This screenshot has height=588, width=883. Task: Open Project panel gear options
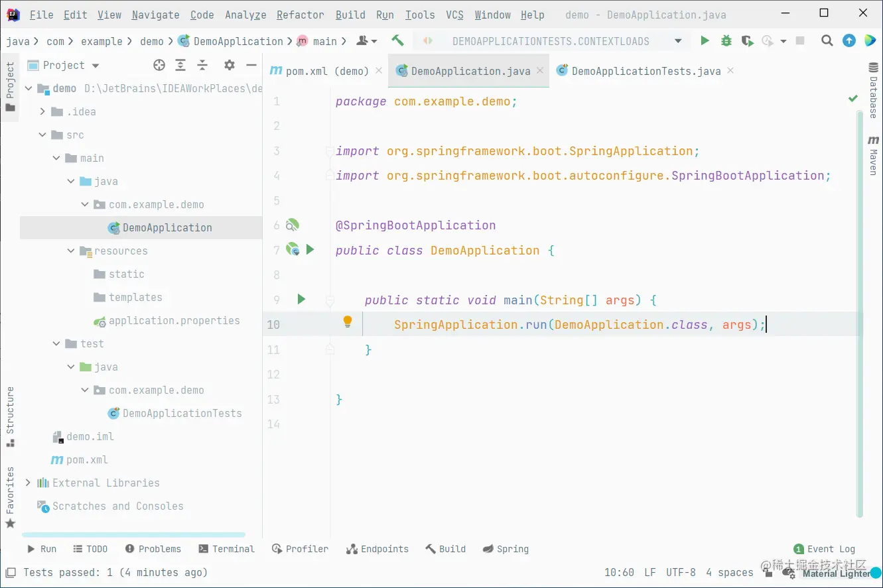pyautogui.click(x=230, y=65)
